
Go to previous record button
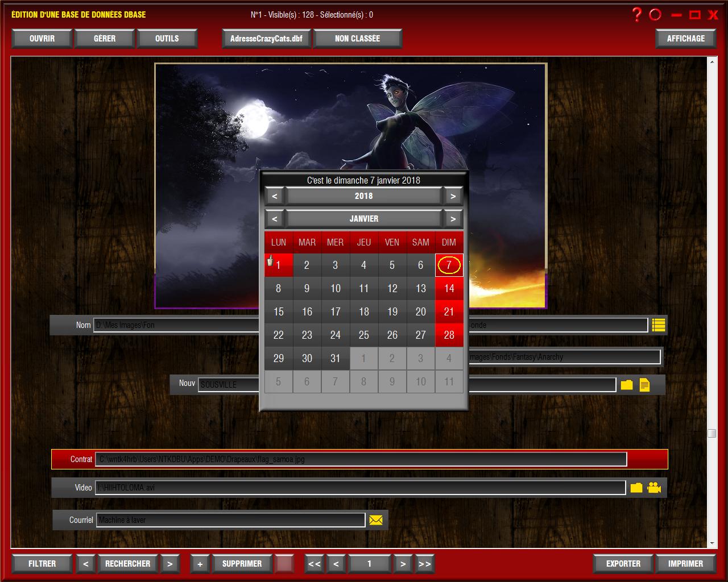pyautogui.click(x=336, y=564)
